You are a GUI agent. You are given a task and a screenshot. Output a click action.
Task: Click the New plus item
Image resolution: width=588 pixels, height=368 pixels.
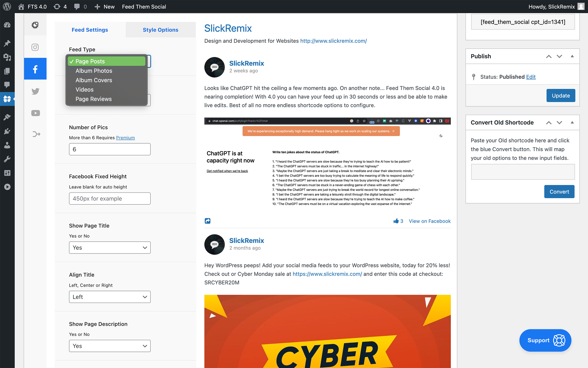[104, 7]
